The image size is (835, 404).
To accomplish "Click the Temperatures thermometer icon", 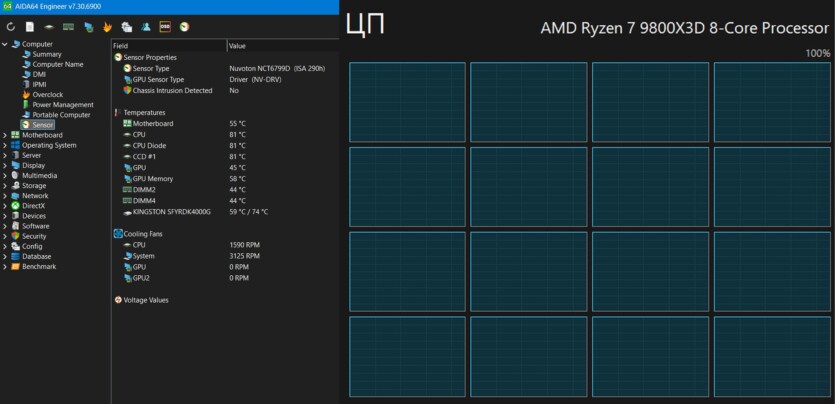I will [x=118, y=113].
